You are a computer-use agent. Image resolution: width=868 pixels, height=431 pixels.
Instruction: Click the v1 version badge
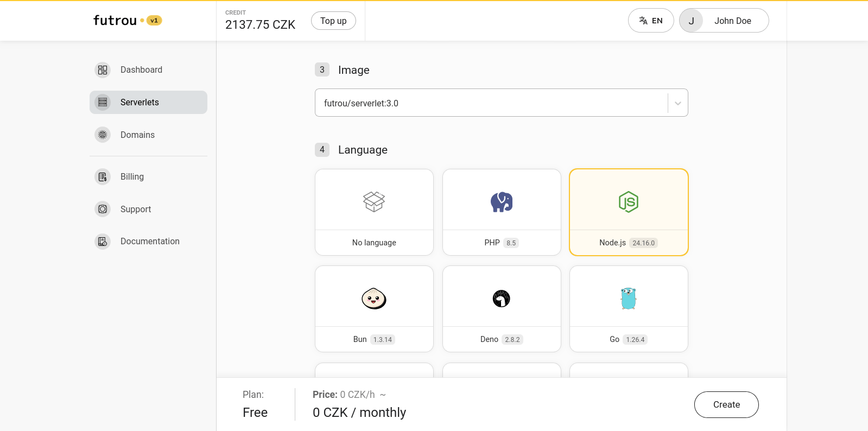154,21
